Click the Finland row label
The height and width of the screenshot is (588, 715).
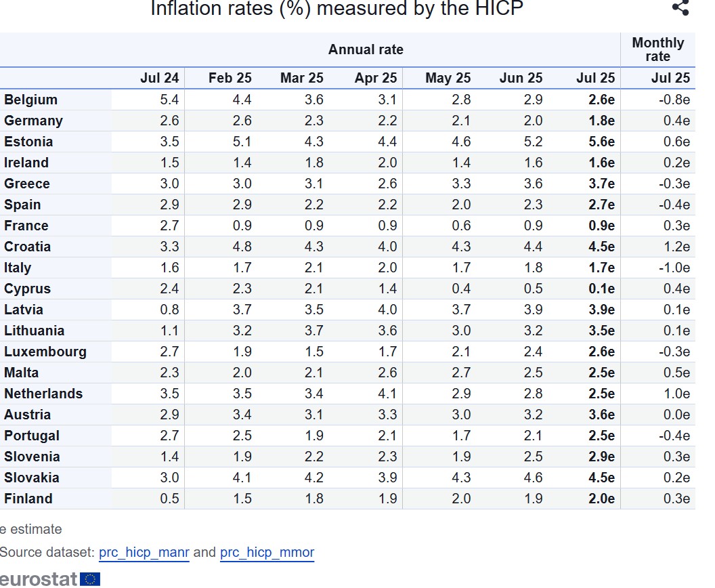[28, 499]
